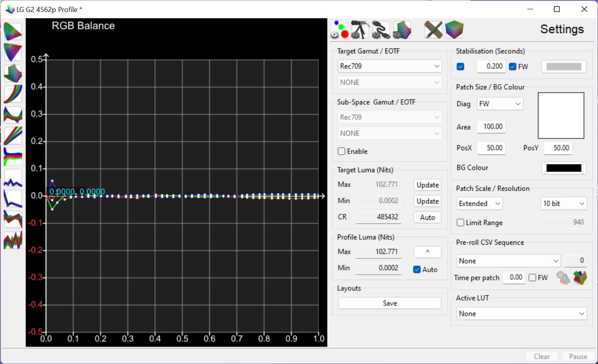Viewport: 598px width, 364px height.
Task: Click the Stabilisation seconds 0.200 field
Action: tap(491, 66)
